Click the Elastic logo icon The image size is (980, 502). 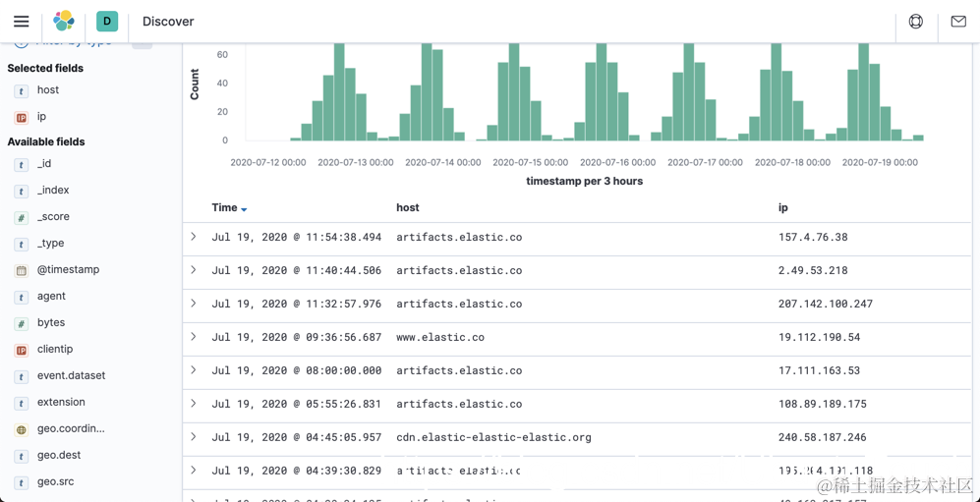tap(63, 22)
